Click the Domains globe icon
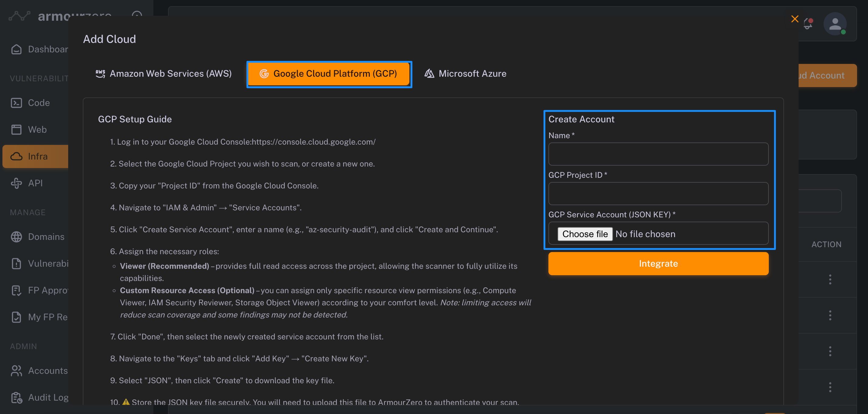This screenshot has width=868, height=414. (x=16, y=237)
